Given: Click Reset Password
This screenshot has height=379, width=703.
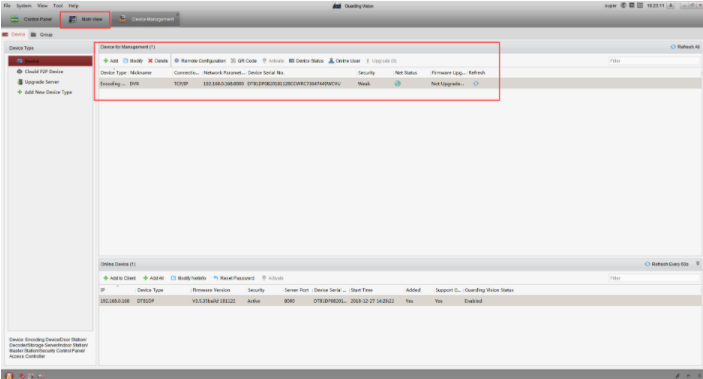Looking at the screenshot, I should tap(234, 278).
